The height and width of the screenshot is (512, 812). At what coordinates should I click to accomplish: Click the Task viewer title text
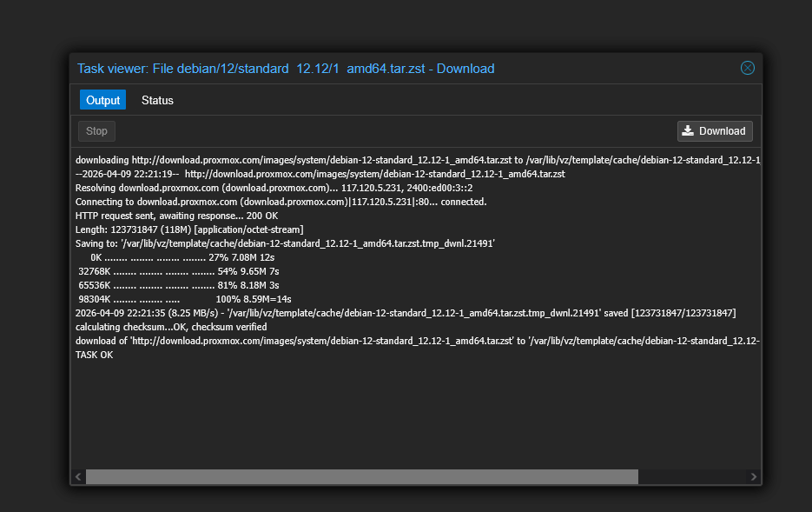pos(286,69)
